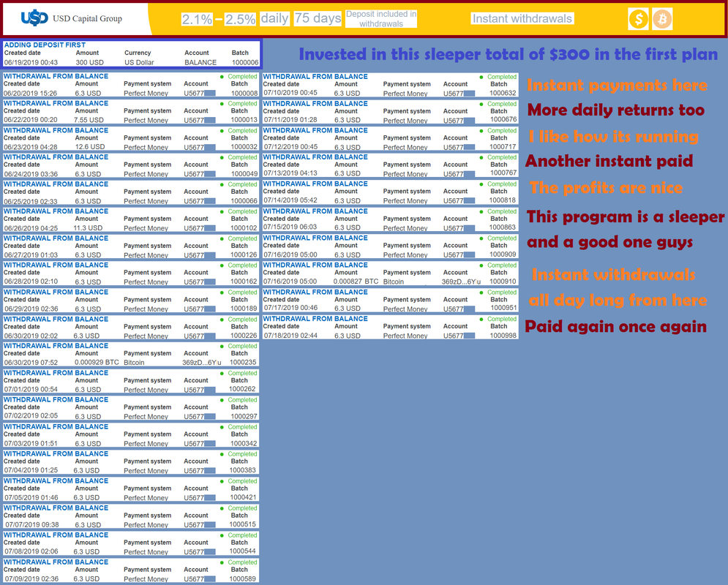Click the 'Invested in this sleeper' headline
The image size is (728, 585).
(509, 54)
